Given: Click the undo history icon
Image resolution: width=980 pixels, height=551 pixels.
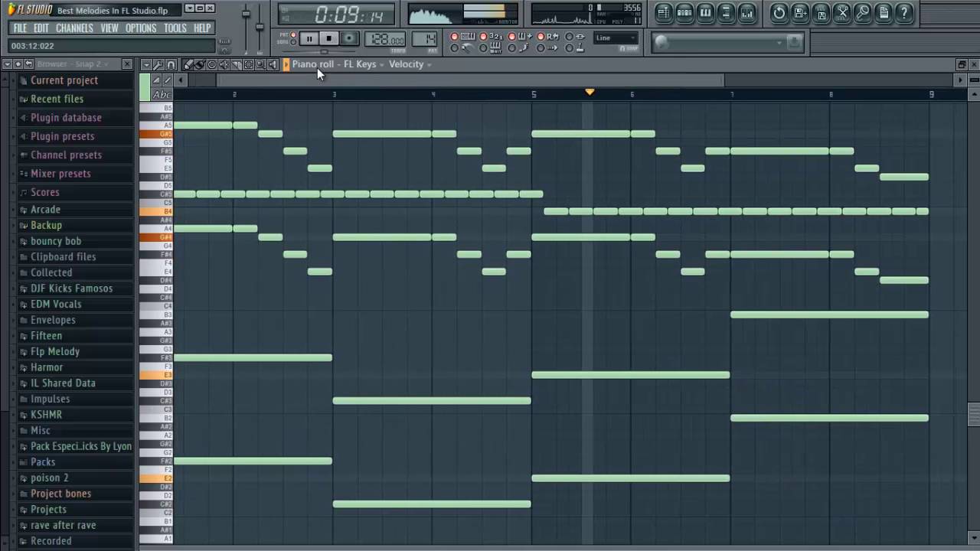Looking at the screenshot, I should (x=779, y=12).
